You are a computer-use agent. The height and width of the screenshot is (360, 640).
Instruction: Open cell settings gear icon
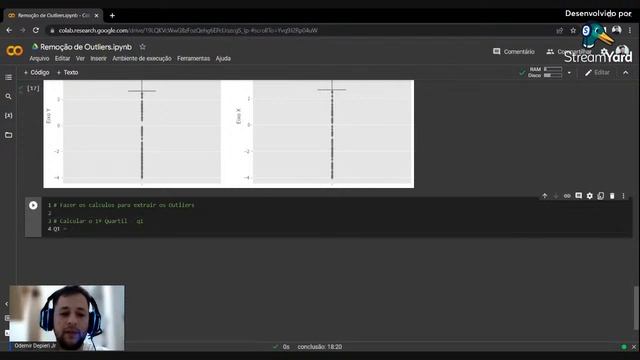click(589, 196)
